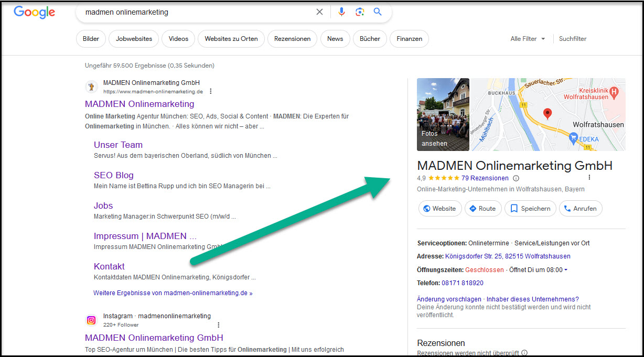This screenshot has height=357, width=644.
Task: Select the Finanzen filter chip
Action: pos(409,39)
